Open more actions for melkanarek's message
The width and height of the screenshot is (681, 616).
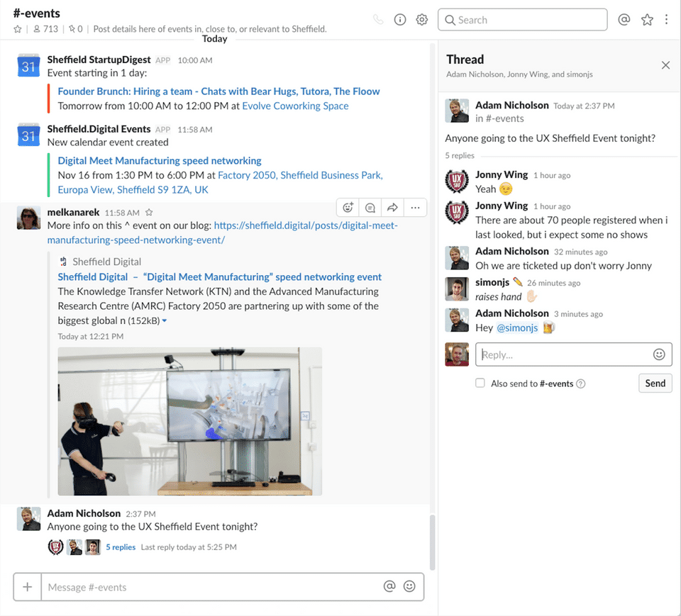415,208
